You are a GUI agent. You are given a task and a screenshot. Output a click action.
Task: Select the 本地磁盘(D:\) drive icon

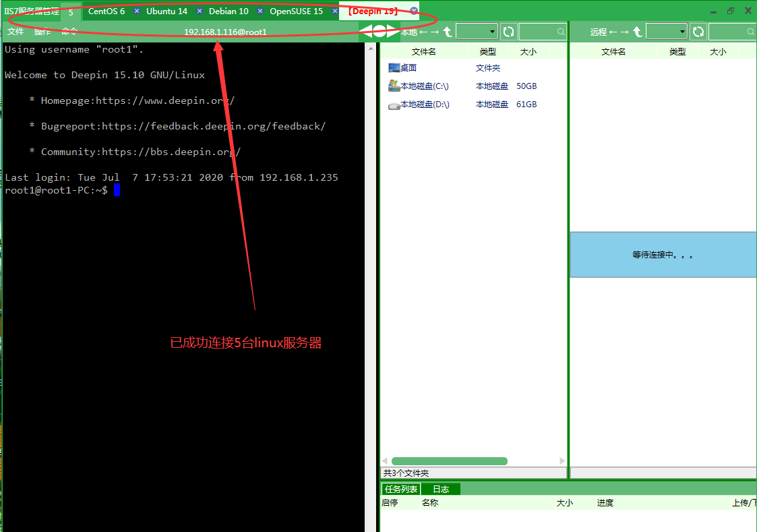pyautogui.click(x=394, y=105)
